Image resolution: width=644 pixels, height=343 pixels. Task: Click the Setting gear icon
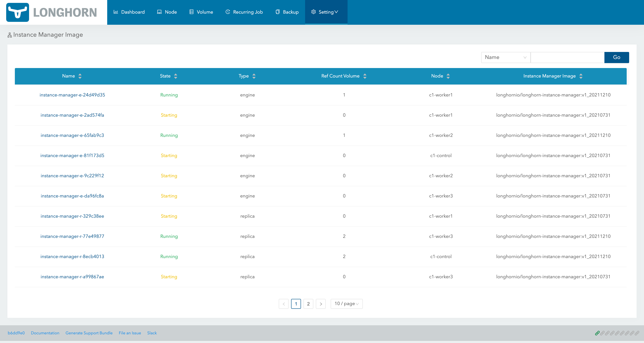pyautogui.click(x=313, y=12)
